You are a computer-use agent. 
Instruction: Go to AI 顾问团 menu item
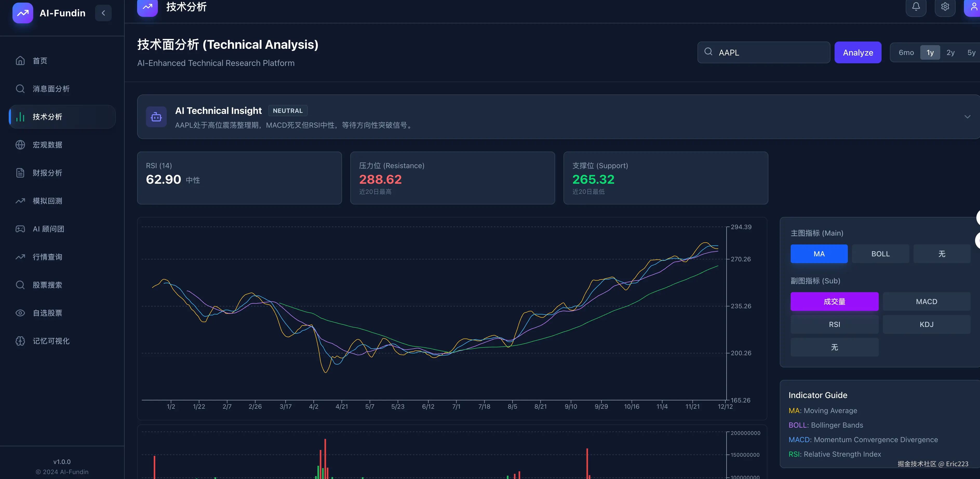click(x=48, y=229)
